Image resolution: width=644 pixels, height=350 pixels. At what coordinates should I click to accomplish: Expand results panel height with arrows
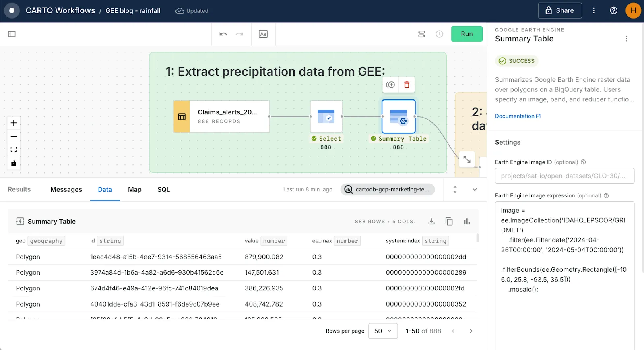pyautogui.click(x=455, y=190)
